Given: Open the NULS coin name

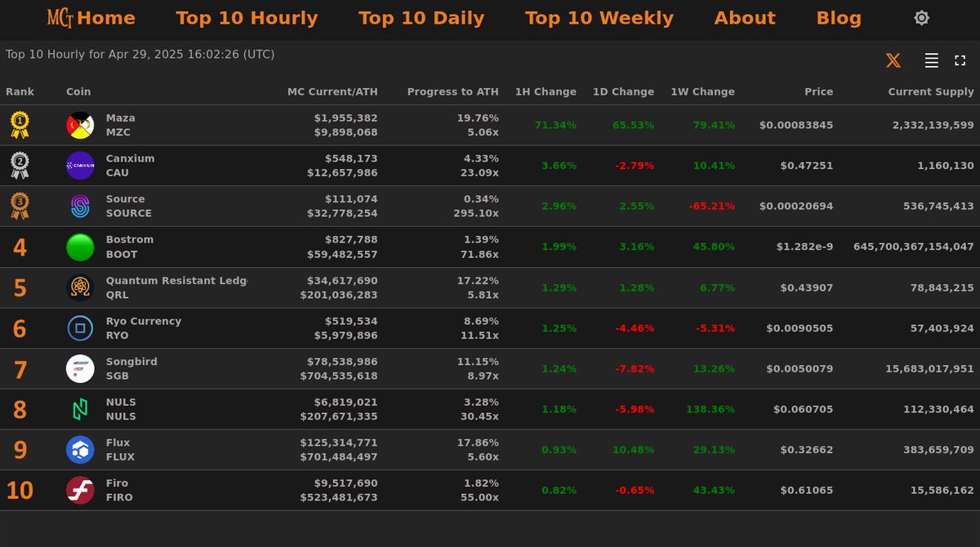Looking at the screenshot, I should pyautogui.click(x=121, y=409).
